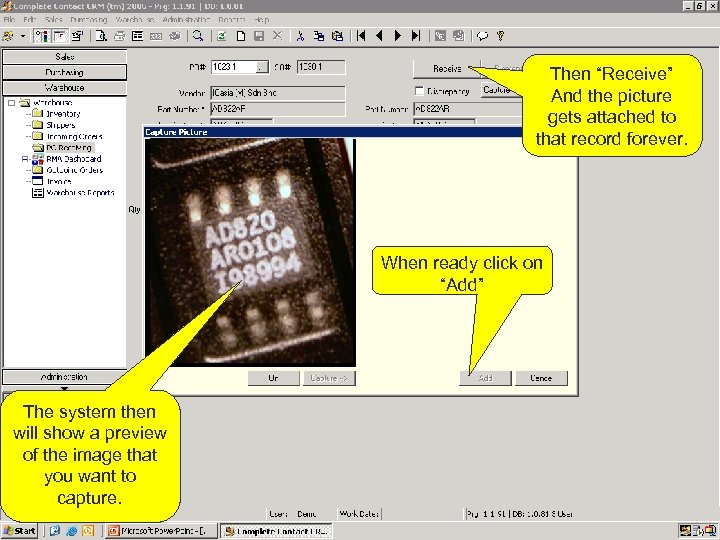The width and height of the screenshot is (720, 540).
Task: Open the Help menu
Action: [262, 20]
